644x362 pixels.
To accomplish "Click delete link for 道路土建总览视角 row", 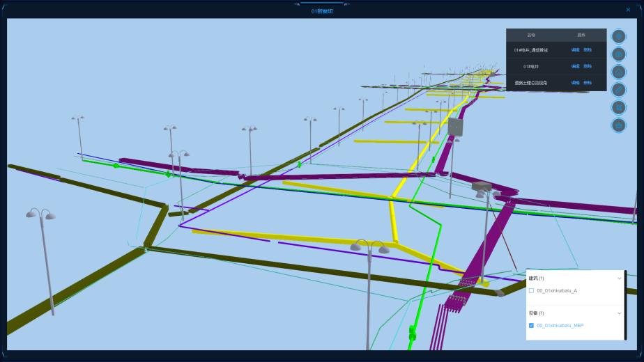I will click(588, 82).
